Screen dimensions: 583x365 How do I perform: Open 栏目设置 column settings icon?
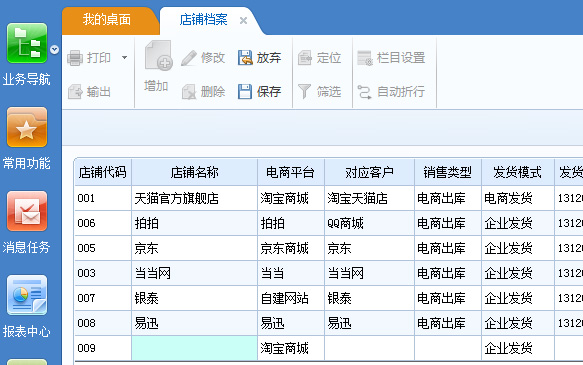[365, 58]
